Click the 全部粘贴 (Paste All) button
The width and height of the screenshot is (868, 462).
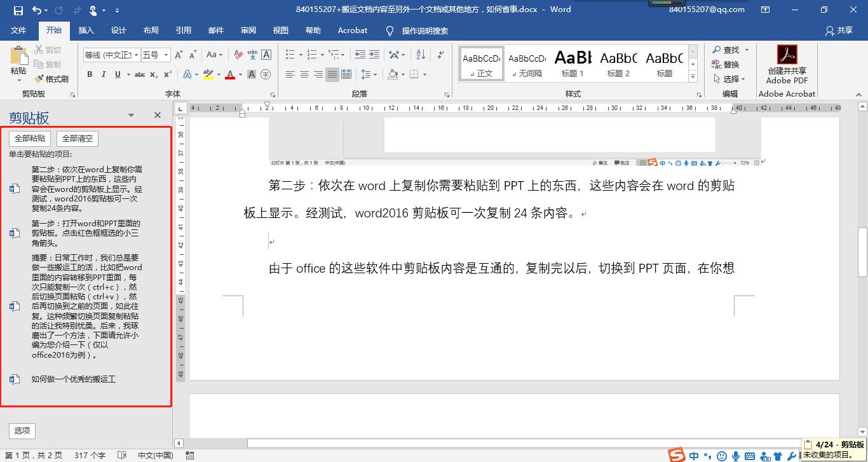tap(29, 139)
